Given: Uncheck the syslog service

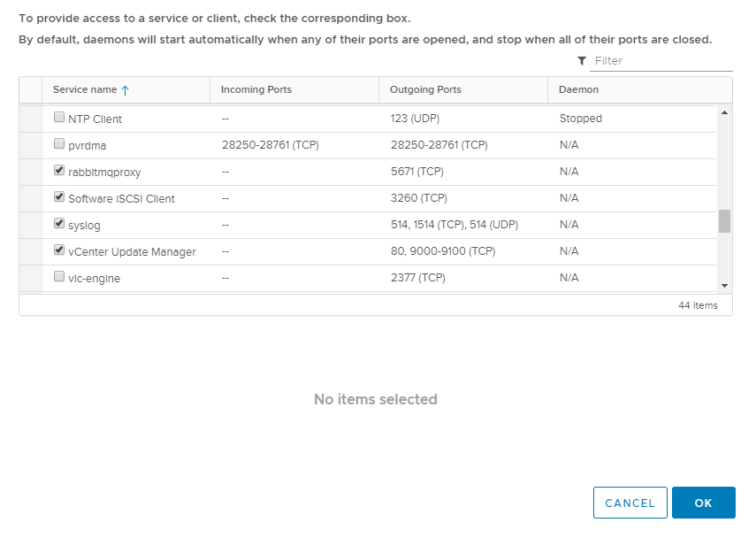Looking at the screenshot, I should (59, 223).
